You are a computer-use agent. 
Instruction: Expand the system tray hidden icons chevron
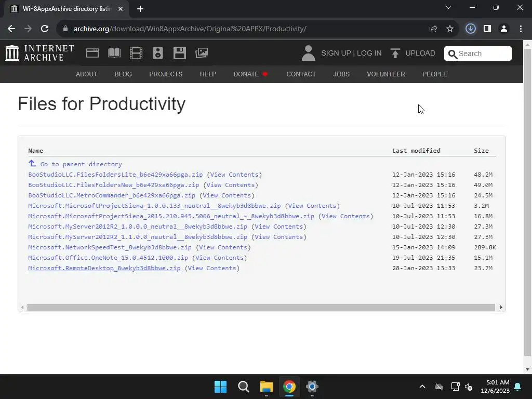[422, 387]
